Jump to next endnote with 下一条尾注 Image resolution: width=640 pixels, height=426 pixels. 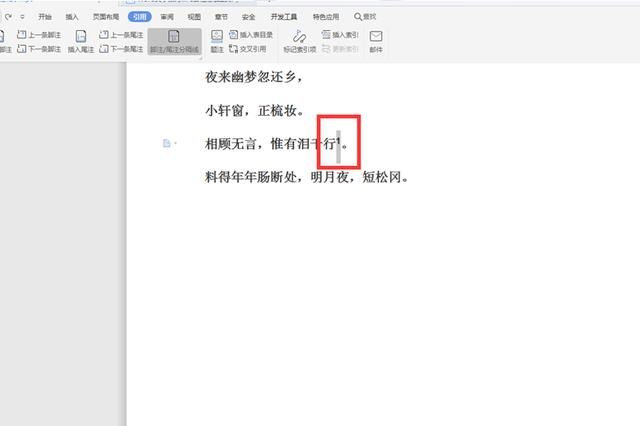[x=122, y=49]
